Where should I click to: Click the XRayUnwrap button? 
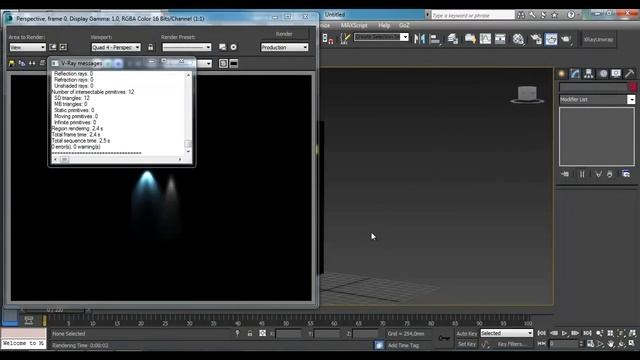pyautogui.click(x=599, y=40)
